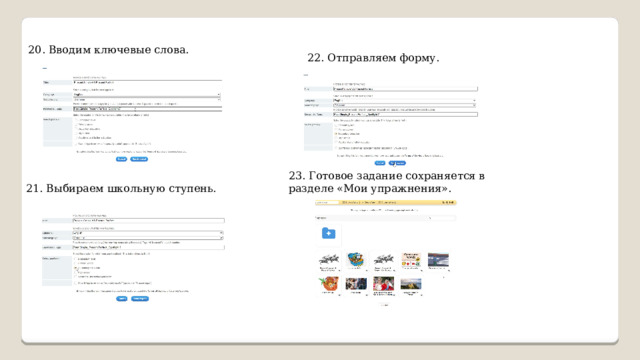Click the Title field in the step 22 form
Image resolution: width=640 pixels, height=360 pixels.
coord(405,89)
